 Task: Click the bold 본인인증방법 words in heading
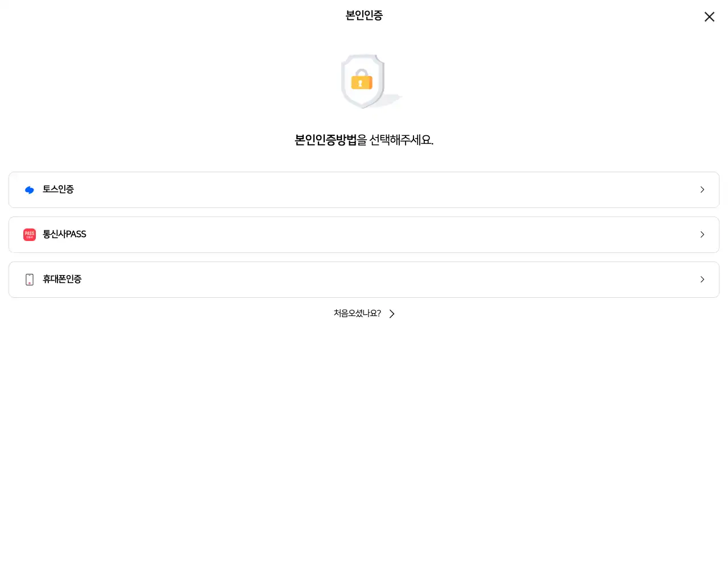pos(325,140)
